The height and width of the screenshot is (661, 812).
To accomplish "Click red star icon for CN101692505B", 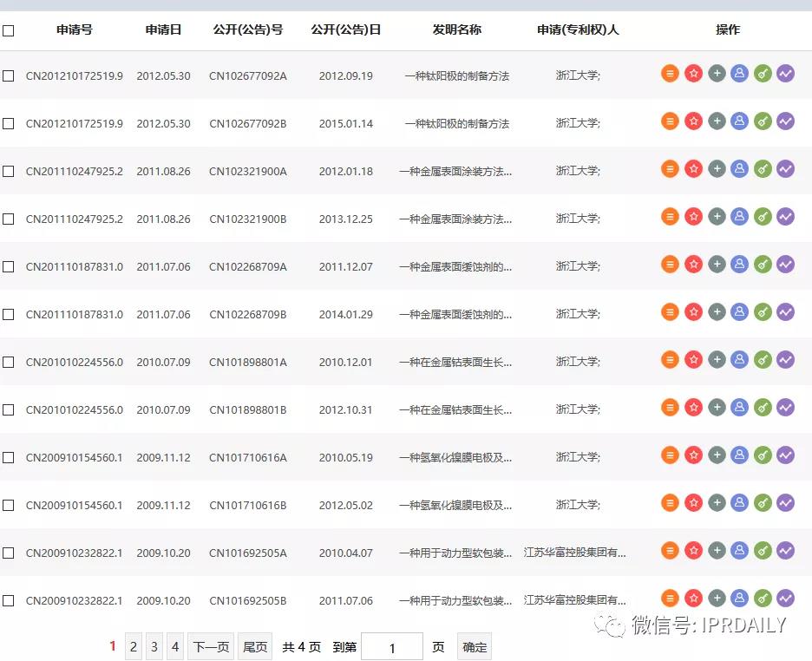I will pyautogui.click(x=693, y=599).
